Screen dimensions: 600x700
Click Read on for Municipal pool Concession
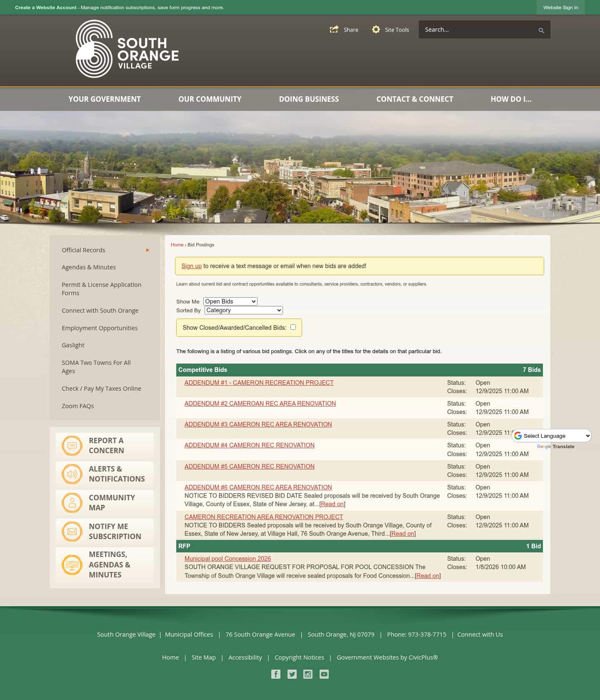[x=428, y=576]
